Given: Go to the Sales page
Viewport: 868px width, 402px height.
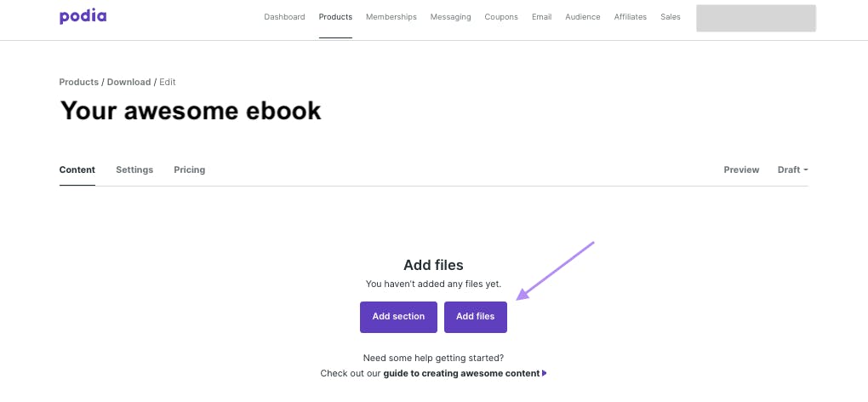Looking at the screenshot, I should [x=671, y=17].
